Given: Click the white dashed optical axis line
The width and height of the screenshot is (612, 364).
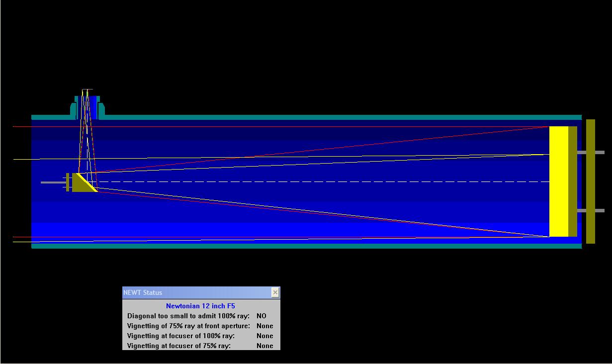Looking at the screenshot, I should coord(323,182).
